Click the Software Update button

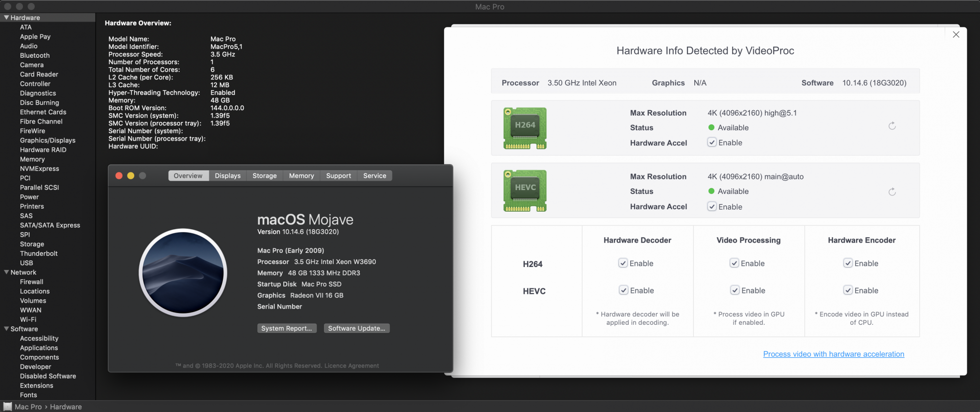click(x=357, y=328)
